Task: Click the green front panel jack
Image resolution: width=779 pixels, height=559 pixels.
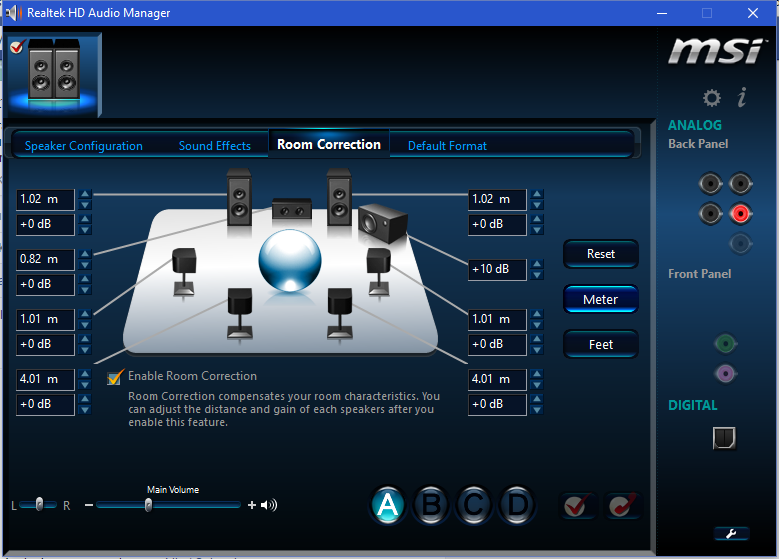Action: coord(725,344)
